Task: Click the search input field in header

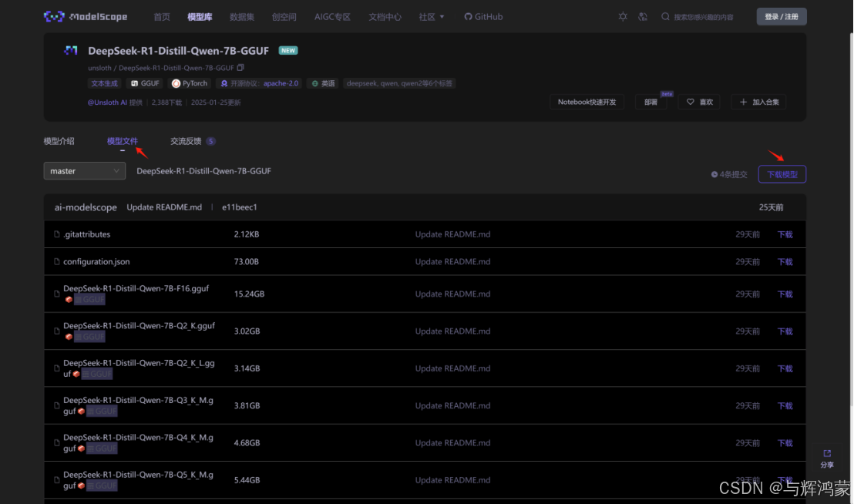Action: point(703,17)
